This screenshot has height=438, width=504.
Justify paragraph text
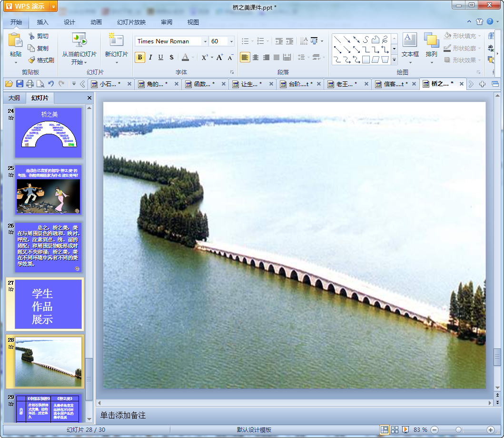coord(277,57)
